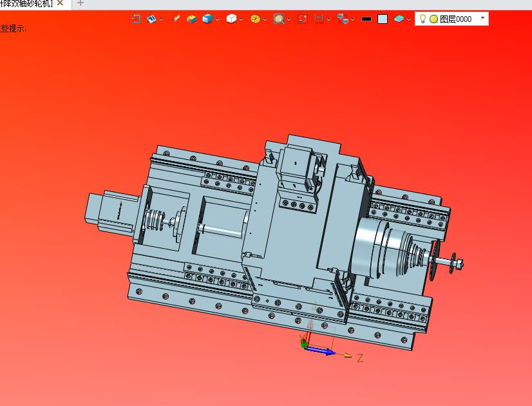The width and height of the screenshot is (532, 406).
Task: Close the 双轴砂轮机 document tab
Action: (60, 3)
